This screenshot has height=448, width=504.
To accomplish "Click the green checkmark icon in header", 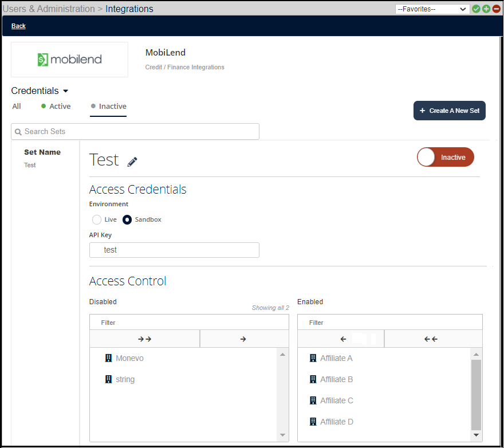I will pos(476,9).
